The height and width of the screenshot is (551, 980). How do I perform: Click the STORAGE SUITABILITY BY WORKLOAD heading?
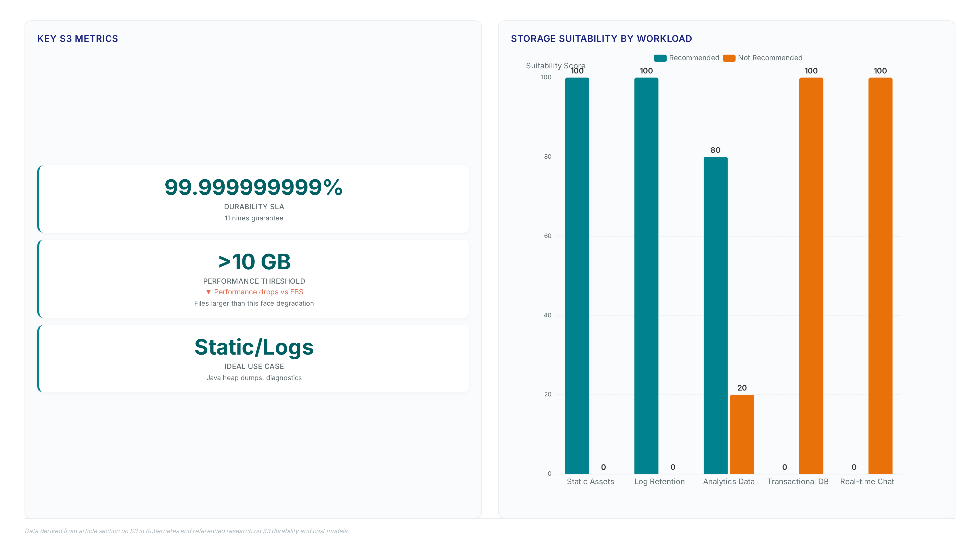601,39
